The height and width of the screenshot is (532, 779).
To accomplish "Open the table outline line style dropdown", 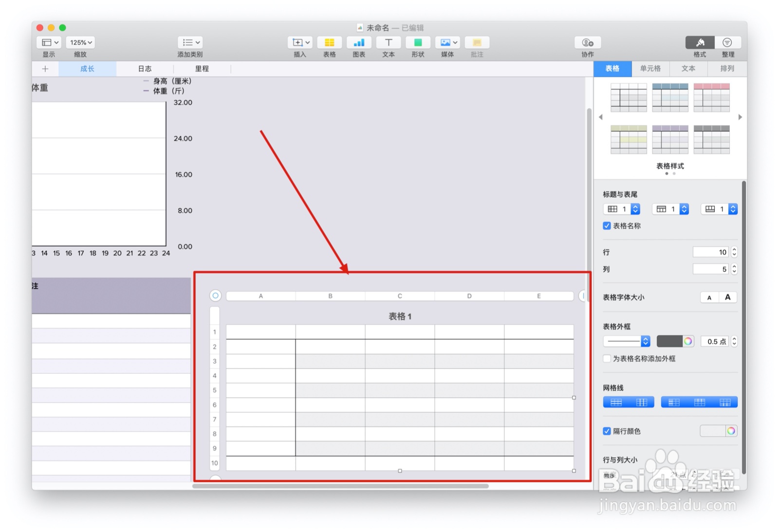I will (627, 341).
